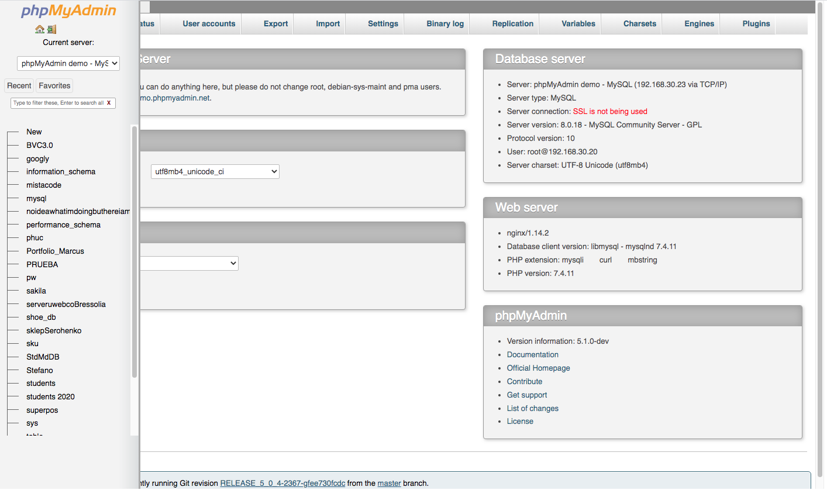Click the Server version 8.0.18 line

[x=604, y=125]
